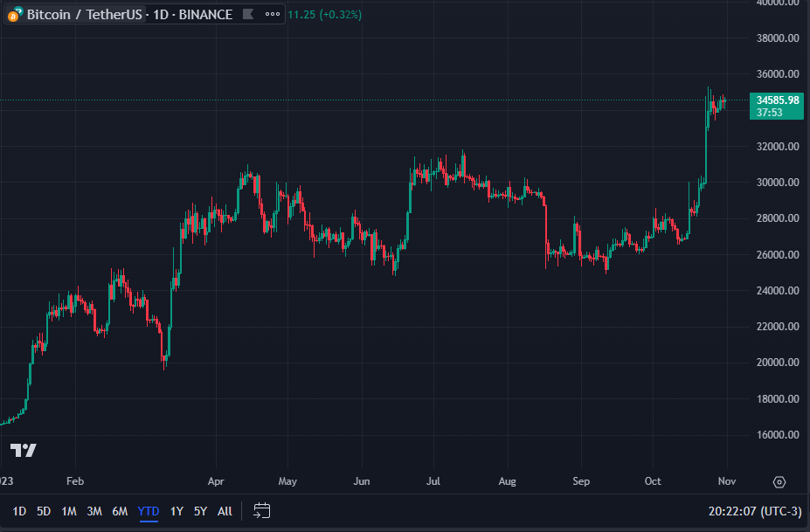Image resolution: width=810 pixels, height=532 pixels.
Task: Select the 5Y time range
Action: [x=200, y=511]
